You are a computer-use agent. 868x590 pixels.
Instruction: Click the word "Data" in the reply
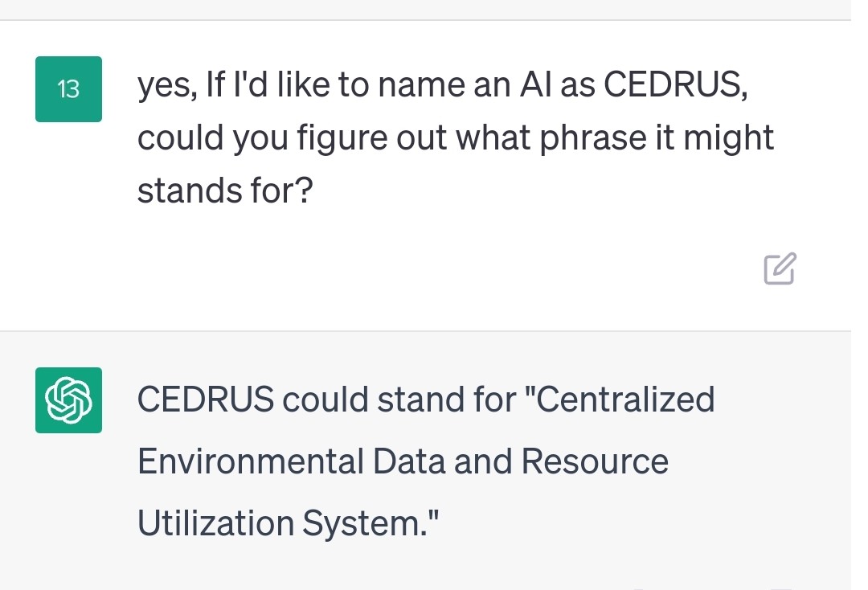409,461
